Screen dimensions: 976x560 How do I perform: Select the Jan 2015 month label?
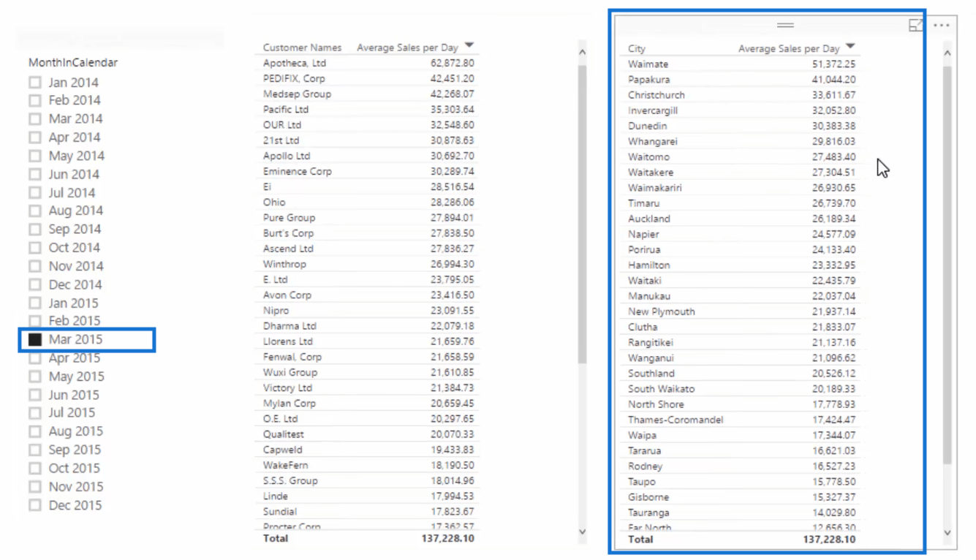click(x=73, y=303)
